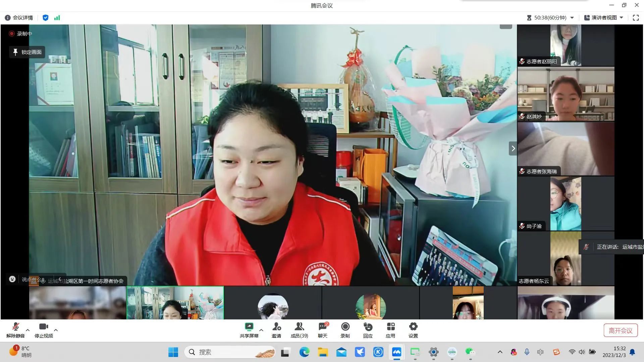The image size is (644, 362).
Task: Collapse the quick chat bar arrow
Action: (x=60, y=279)
